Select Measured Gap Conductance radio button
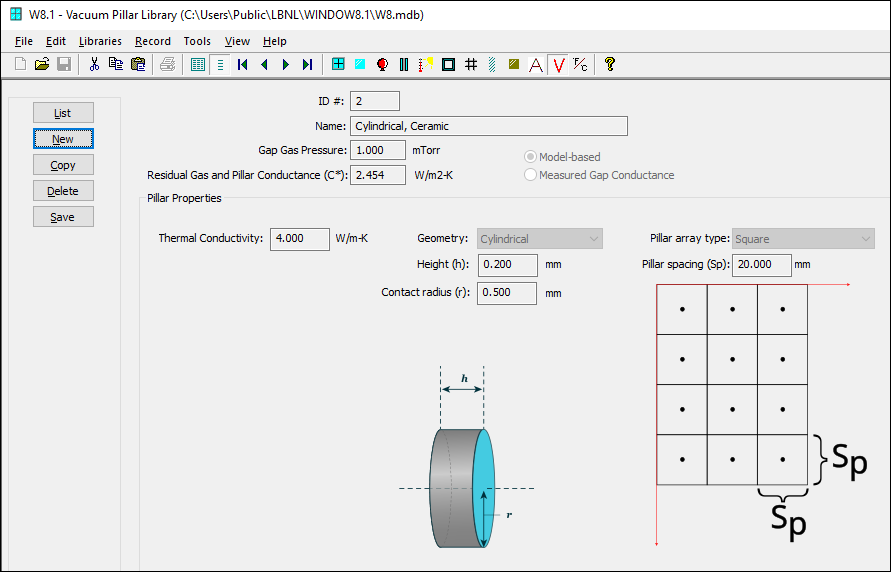891x572 pixels. [x=531, y=175]
